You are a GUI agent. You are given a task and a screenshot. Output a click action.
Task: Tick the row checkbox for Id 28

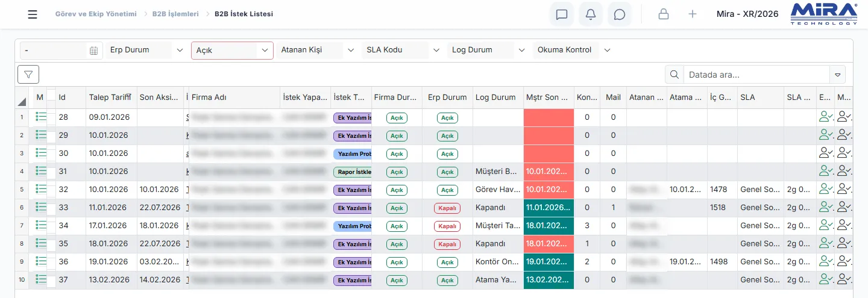(51, 119)
